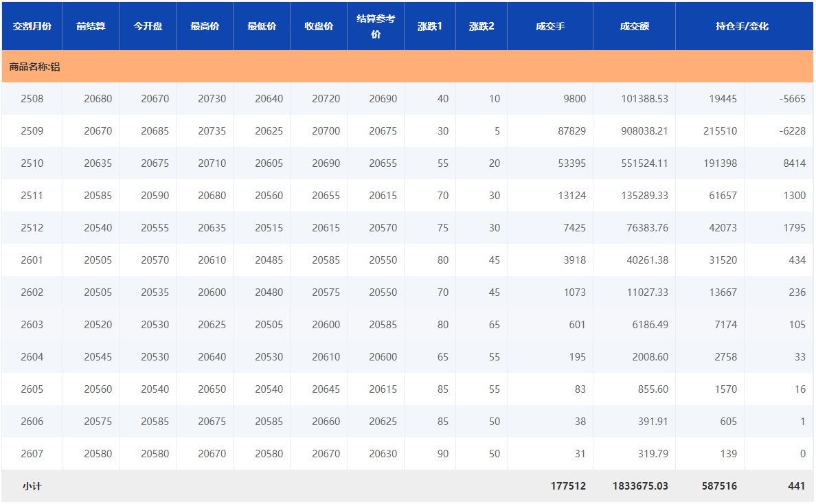Click the 结算参考价 header
The height and width of the screenshot is (504, 816).
tap(376, 27)
